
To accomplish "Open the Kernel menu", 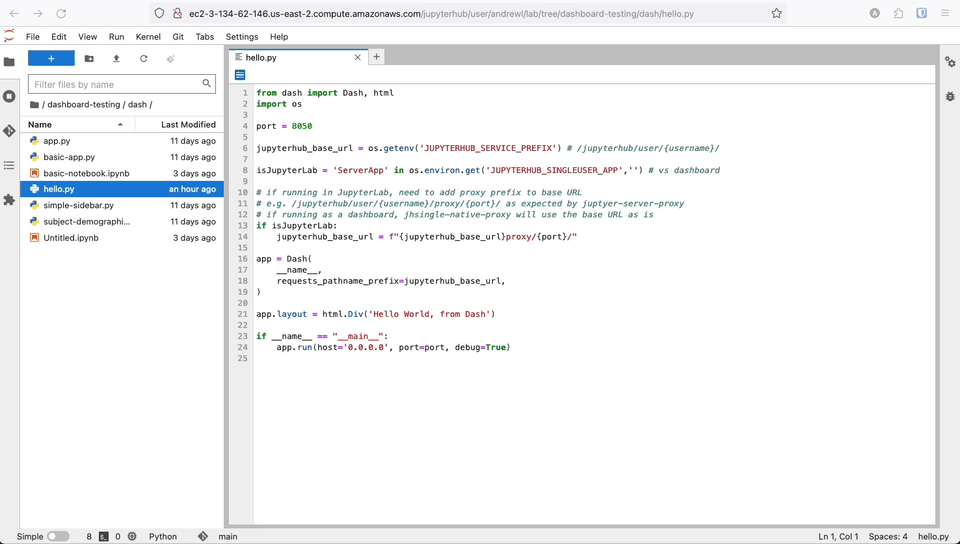I will coord(148,37).
